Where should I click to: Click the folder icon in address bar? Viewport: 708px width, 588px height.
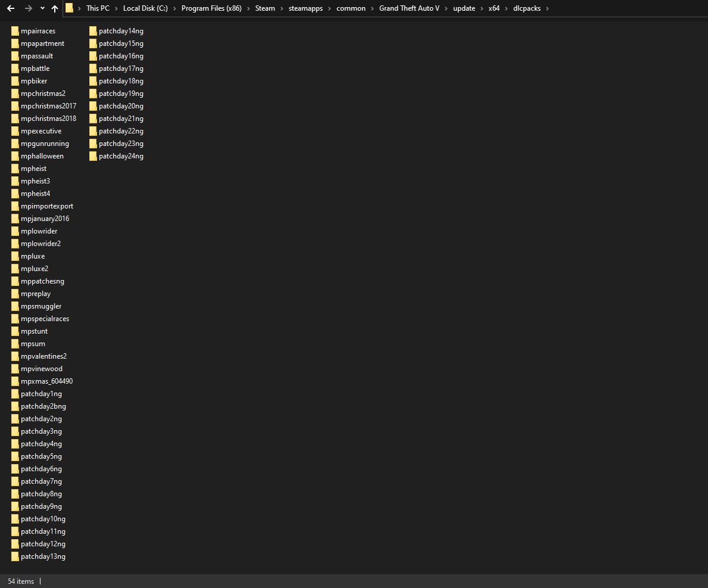click(x=70, y=8)
